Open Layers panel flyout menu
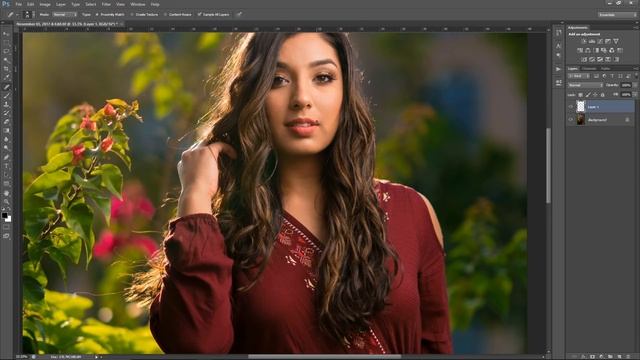Screen dimensions: 640x360 pyautogui.click(x=636, y=69)
